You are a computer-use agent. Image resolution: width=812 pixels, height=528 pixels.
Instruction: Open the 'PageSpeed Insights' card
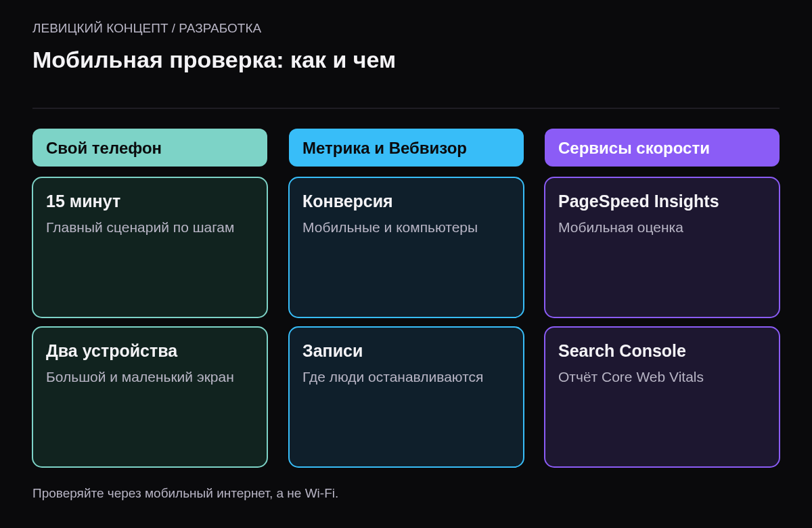coord(662,247)
